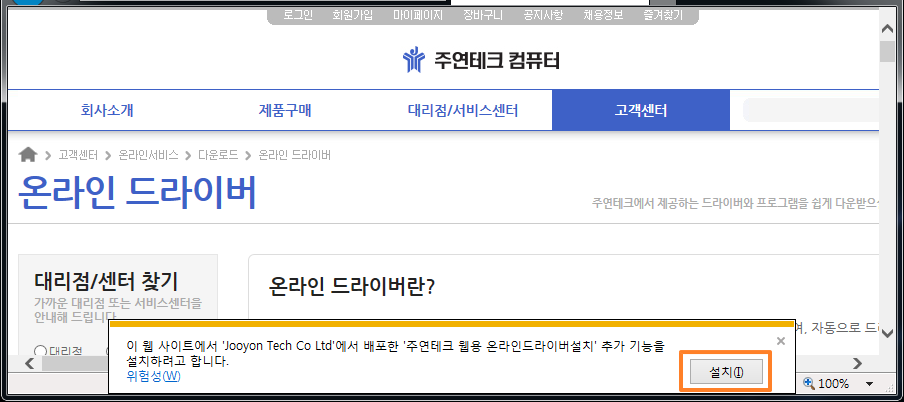The height and width of the screenshot is (402, 904).
Task: Open the 위험성(W) link
Action: [153, 377]
